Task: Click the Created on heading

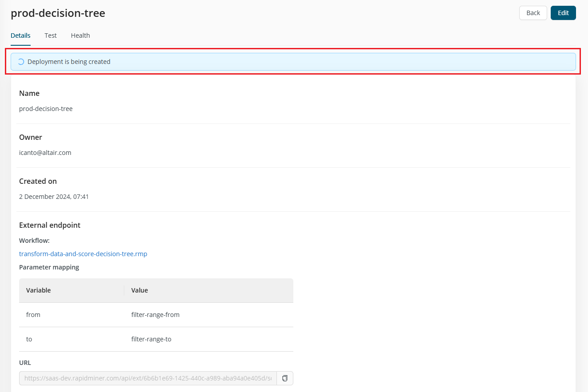Action: click(38, 181)
